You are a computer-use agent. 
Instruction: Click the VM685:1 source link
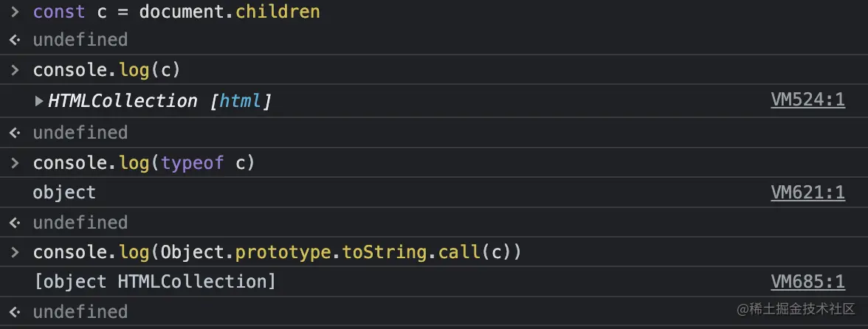click(x=807, y=281)
